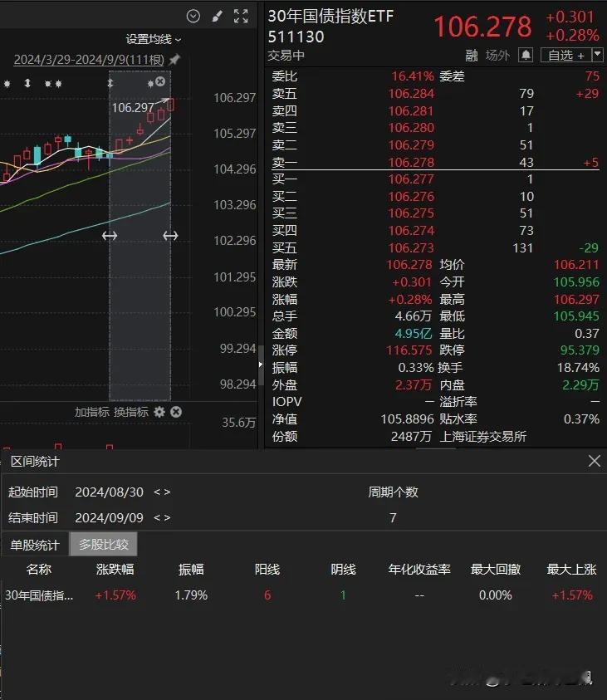This screenshot has width=607, height=700.
Task: Open the 设置均线 moving average dropdown
Action: point(153,39)
